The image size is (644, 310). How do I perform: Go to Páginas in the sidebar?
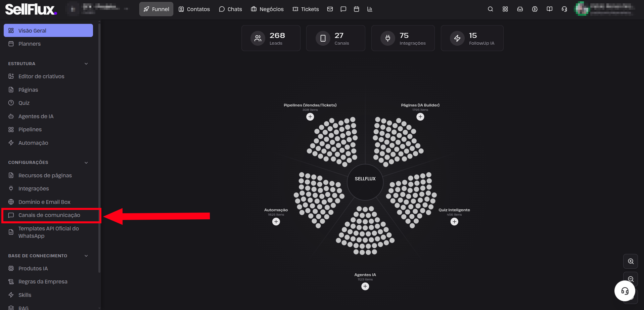pyautogui.click(x=48, y=90)
